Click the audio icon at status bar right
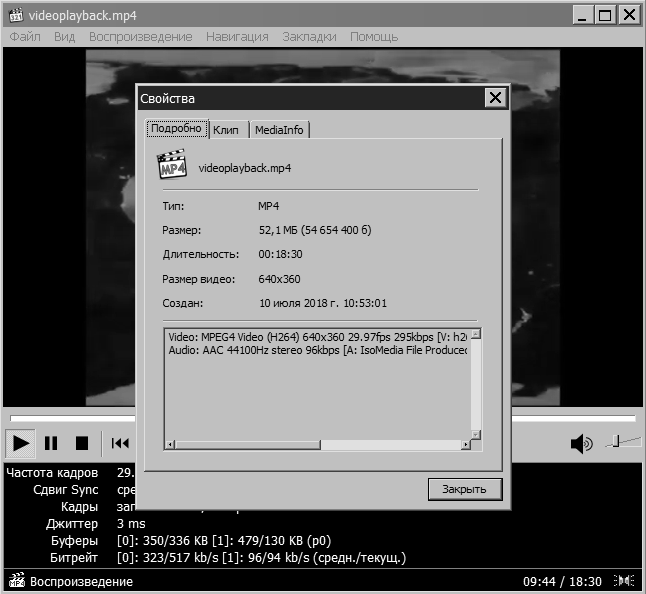 625,580
